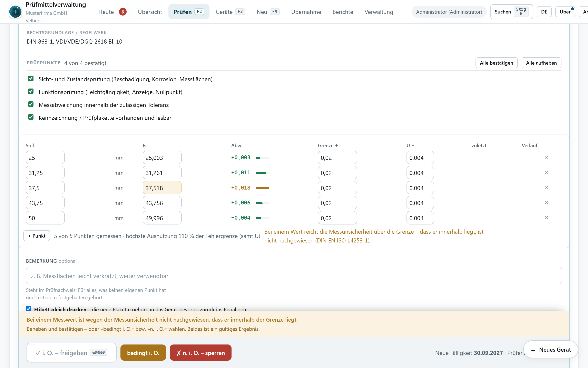Remove the 43,75 mm measuring point row
This screenshot has height=368, width=588.
point(546,202)
